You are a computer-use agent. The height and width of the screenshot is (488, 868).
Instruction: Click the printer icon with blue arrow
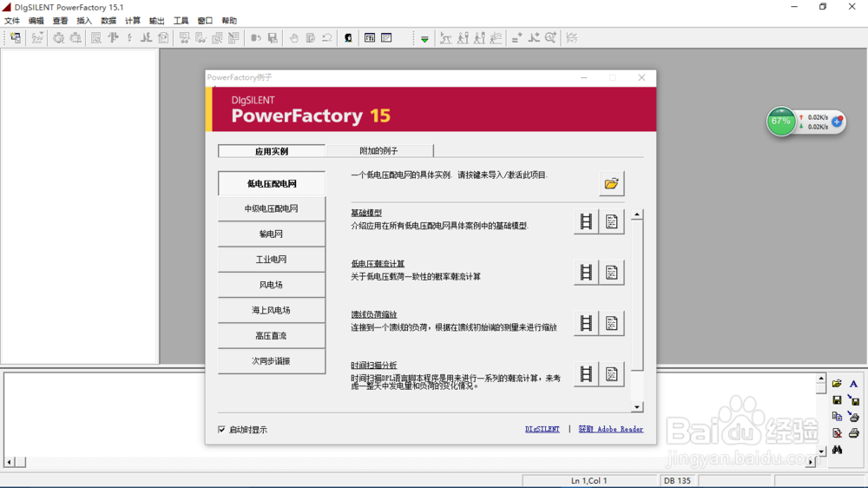(853, 417)
